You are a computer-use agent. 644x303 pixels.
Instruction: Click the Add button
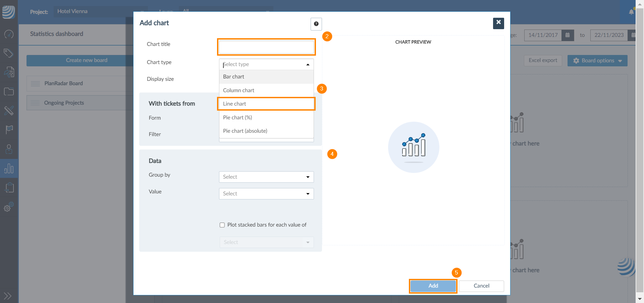433,286
